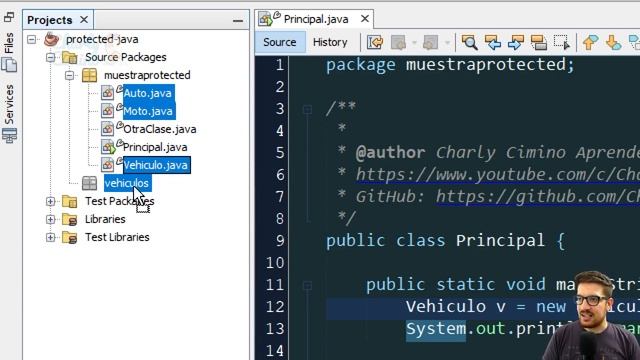This screenshot has width=640, height=360.
Task: Collapse the muestraprotected package
Action: point(69,75)
